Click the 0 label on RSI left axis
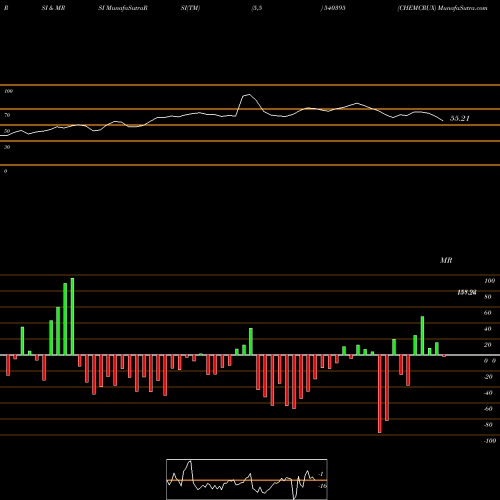The height and width of the screenshot is (500, 500). (5, 171)
